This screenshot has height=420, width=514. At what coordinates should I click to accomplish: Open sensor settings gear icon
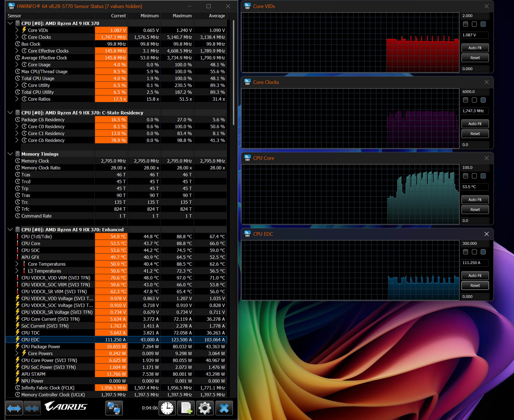coord(205,408)
